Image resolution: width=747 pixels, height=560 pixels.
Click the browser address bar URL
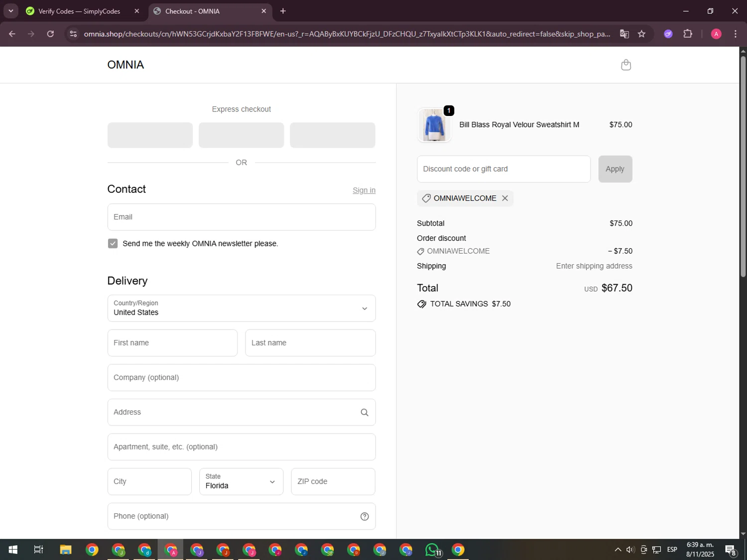point(347,34)
